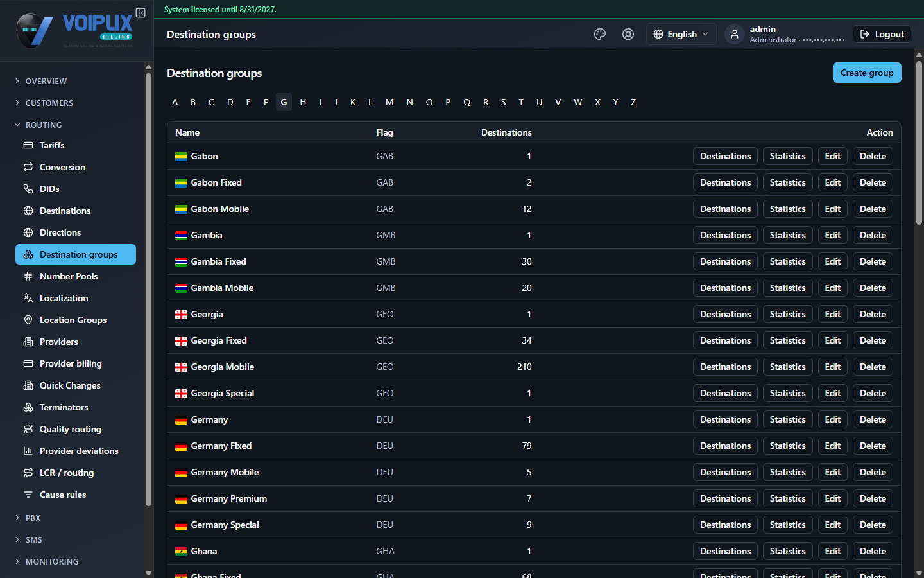Image resolution: width=924 pixels, height=578 pixels.
Task: View Statistics for Germany Premium
Action: click(787, 498)
